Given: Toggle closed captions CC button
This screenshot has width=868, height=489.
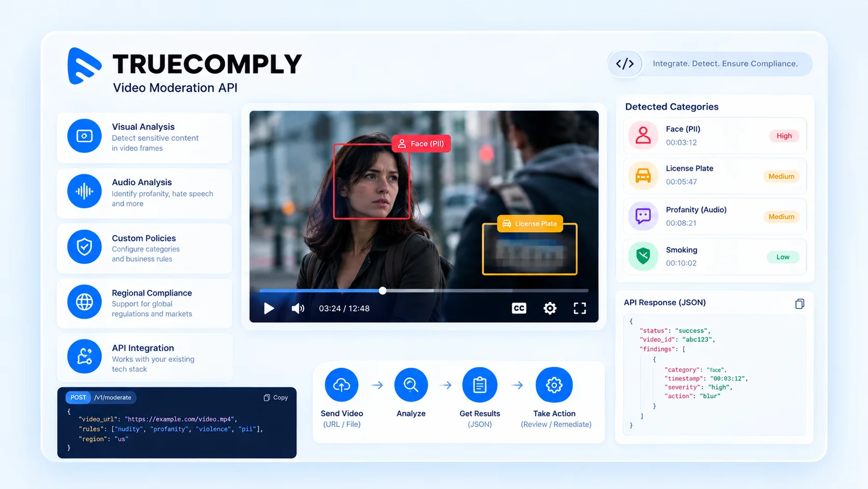Looking at the screenshot, I should coord(519,308).
